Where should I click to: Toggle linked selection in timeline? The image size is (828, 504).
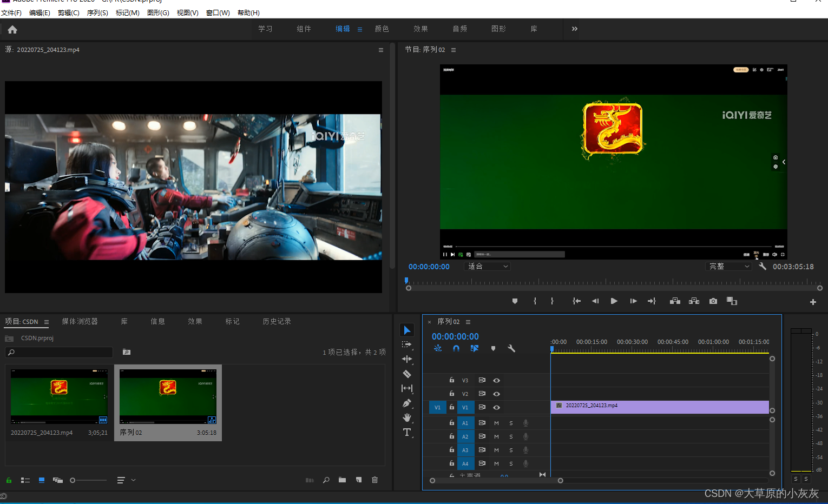[x=475, y=349]
